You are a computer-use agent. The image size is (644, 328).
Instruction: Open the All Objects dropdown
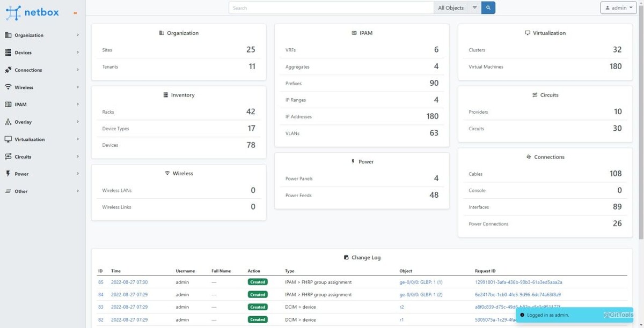(451, 8)
